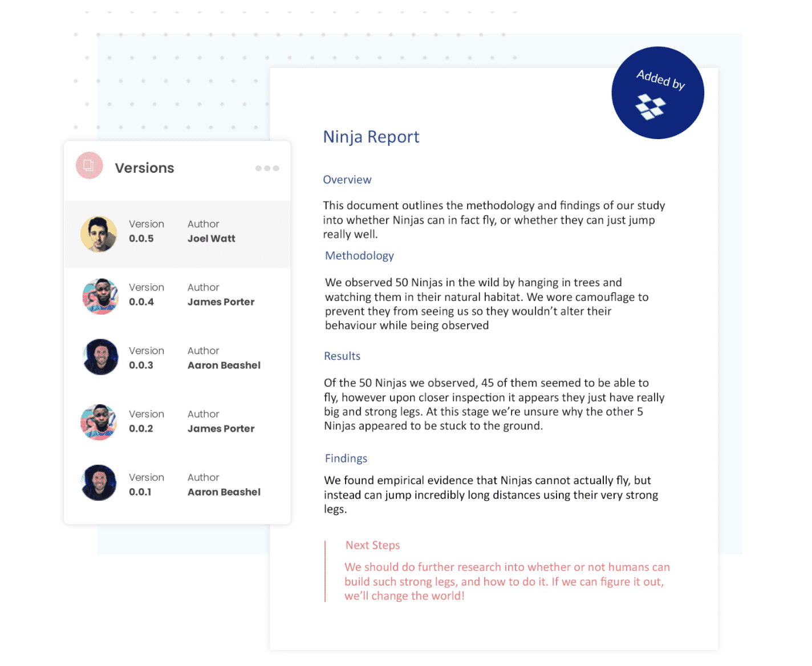Select version number 0.0.1
This screenshot has width=812, height=666.
point(140,492)
